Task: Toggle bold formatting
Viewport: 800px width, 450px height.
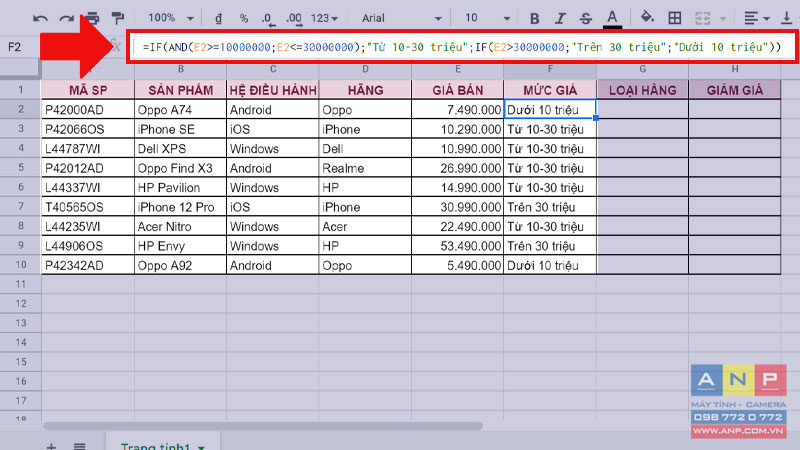Action: (534, 18)
